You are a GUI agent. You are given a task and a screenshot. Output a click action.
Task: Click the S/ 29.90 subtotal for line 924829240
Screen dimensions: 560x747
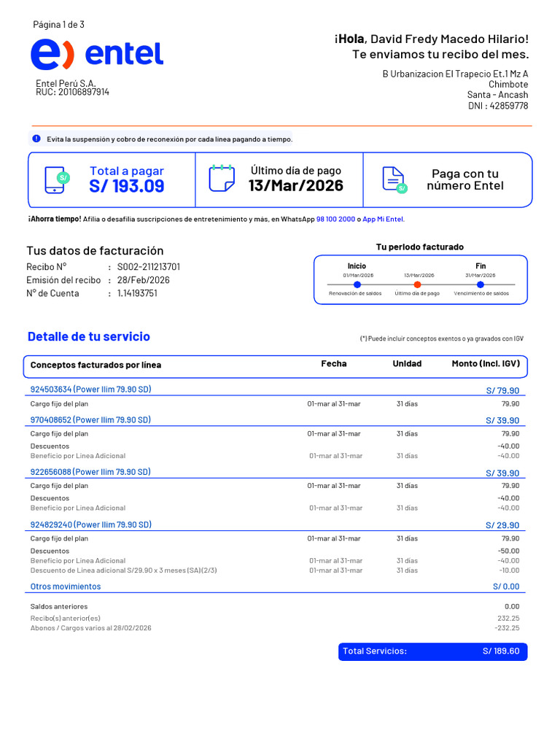(502, 525)
